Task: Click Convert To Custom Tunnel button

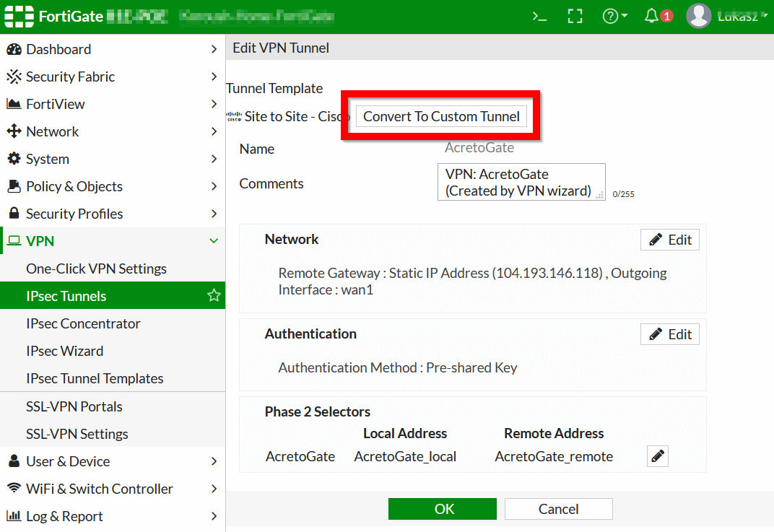Action: point(441,116)
